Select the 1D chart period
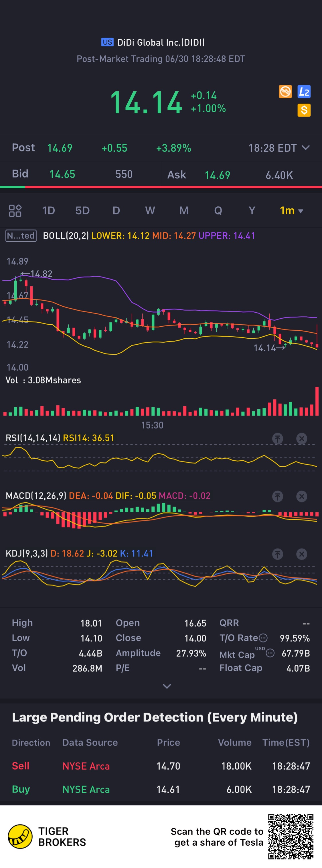Viewport: 322px width, 868px height. point(48,211)
